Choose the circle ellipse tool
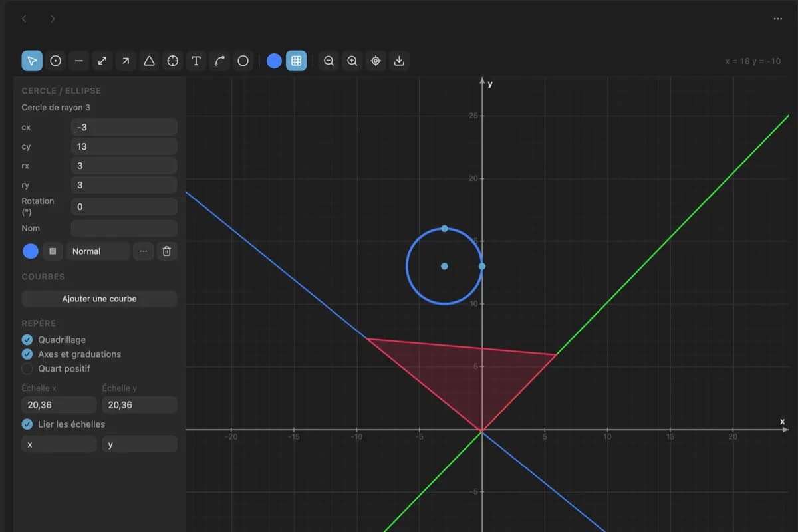This screenshot has width=798, height=532. click(243, 61)
